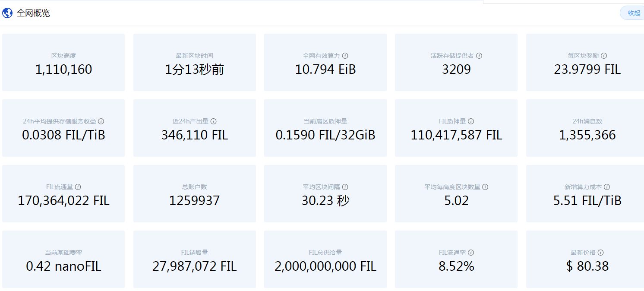Click info icon beside 新增算力成本
This screenshot has width=644, height=291.
click(x=607, y=187)
